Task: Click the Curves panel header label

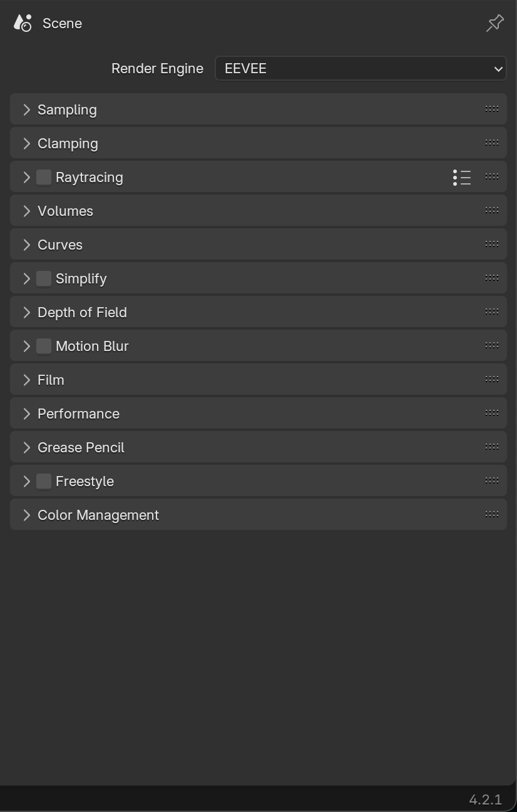Action: [x=60, y=245]
